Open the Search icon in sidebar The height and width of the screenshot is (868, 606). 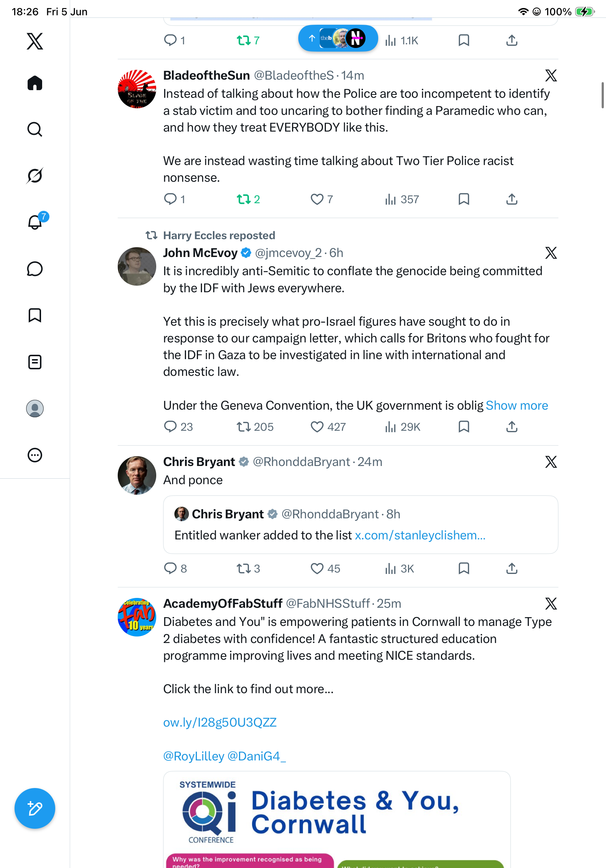[35, 129]
